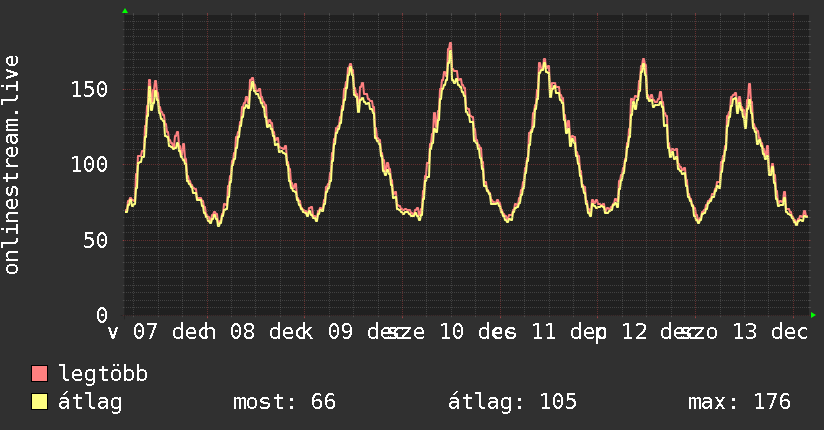Select the átlag legend label beside yellow swatch
Image resolution: width=824 pixels, height=430 pixels.
coord(90,402)
